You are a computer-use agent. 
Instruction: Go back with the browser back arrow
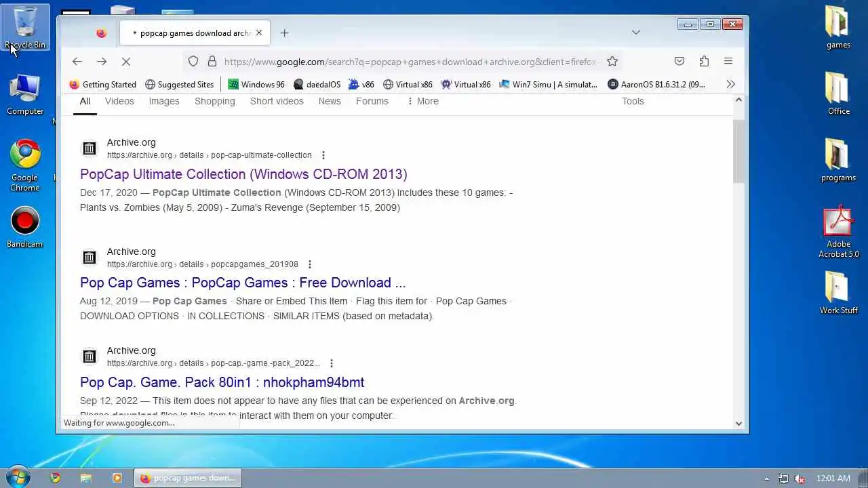coord(77,62)
